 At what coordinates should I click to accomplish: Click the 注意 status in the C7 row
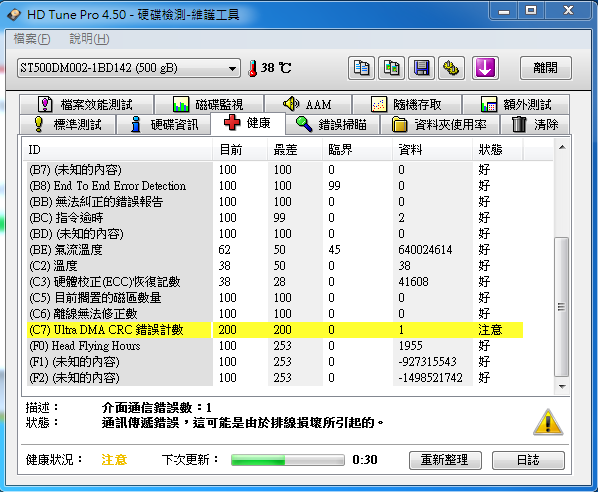tap(490, 330)
